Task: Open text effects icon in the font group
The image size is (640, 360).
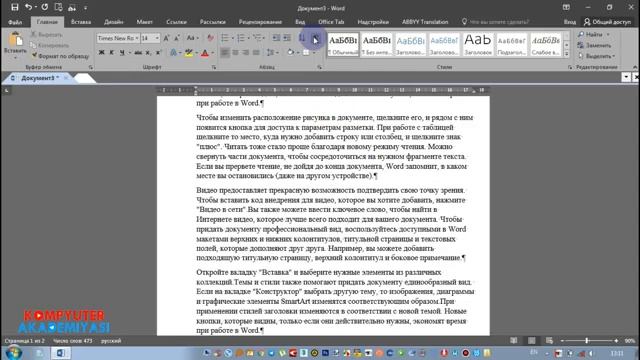Action: tap(173, 53)
